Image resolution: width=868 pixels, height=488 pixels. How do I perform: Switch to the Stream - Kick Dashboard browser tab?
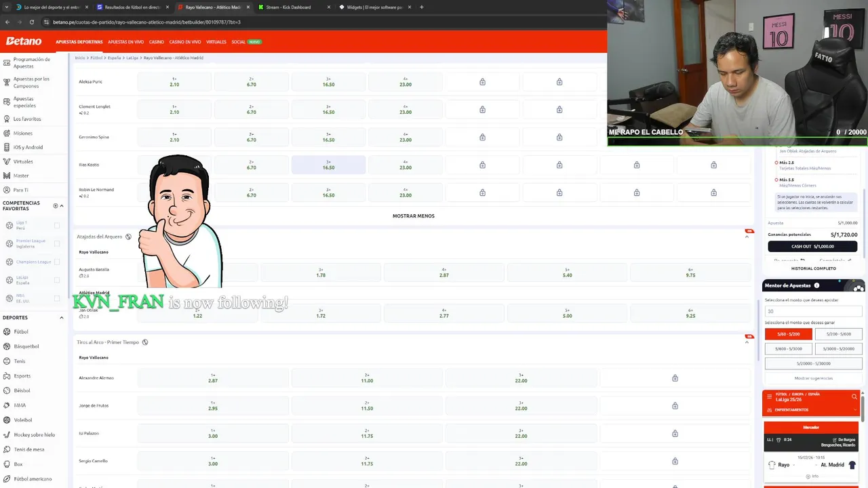pyautogui.click(x=296, y=7)
